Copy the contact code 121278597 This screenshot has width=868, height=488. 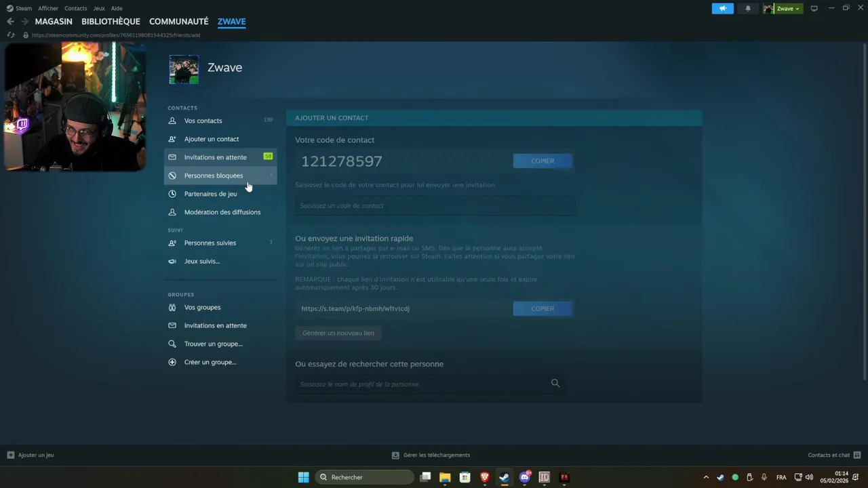pyautogui.click(x=542, y=161)
